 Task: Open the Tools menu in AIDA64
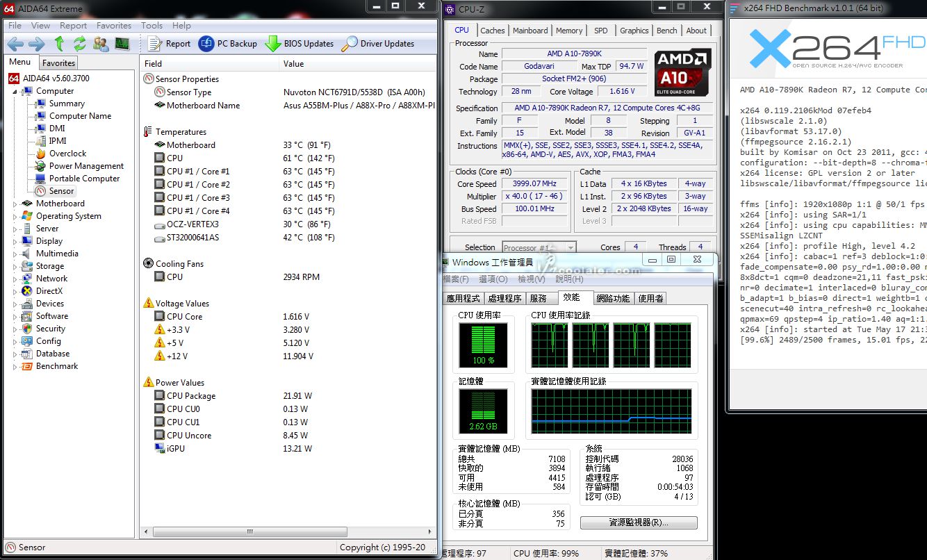coord(151,26)
